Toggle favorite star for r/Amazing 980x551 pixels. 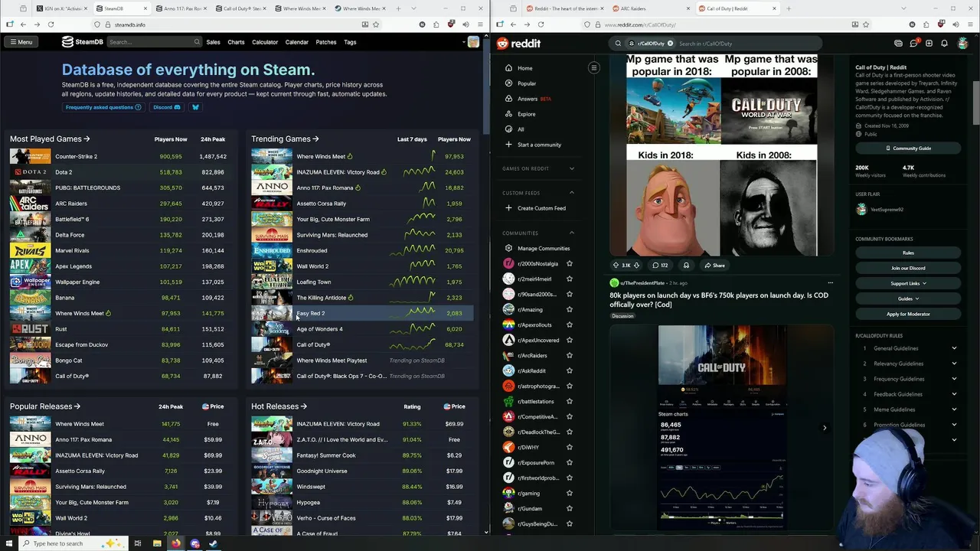tap(569, 309)
